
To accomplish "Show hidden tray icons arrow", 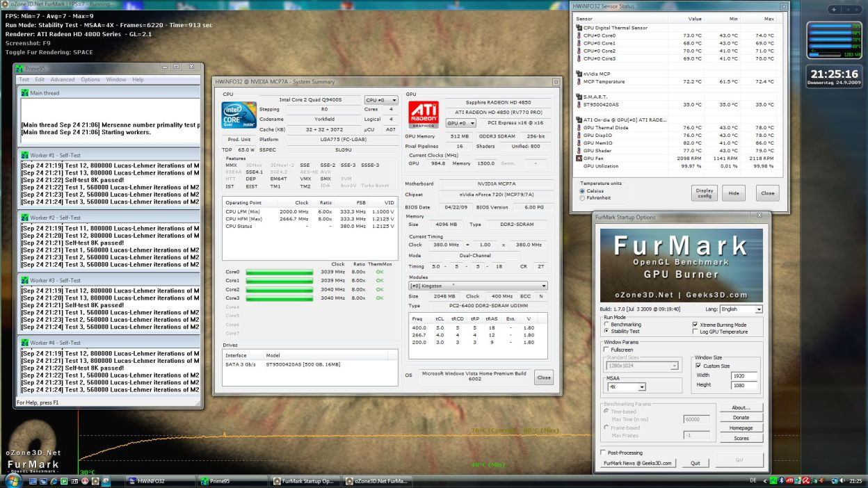I will [765, 481].
